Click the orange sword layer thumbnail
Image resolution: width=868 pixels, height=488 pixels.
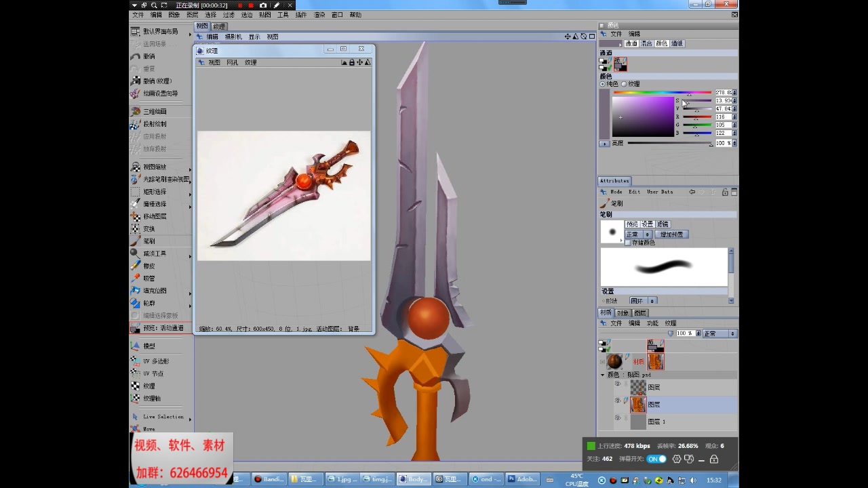pyautogui.click(x=638, y=405)
